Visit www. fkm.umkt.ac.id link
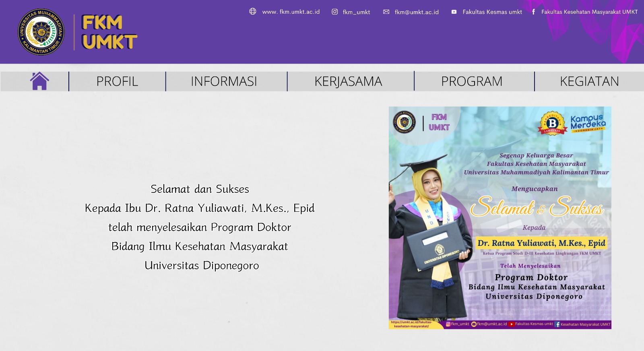This screenshot has height=351, width=644. pos(291,12)
